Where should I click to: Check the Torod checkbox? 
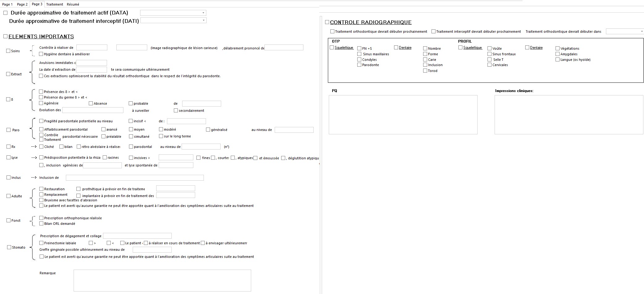click(426, 71)
